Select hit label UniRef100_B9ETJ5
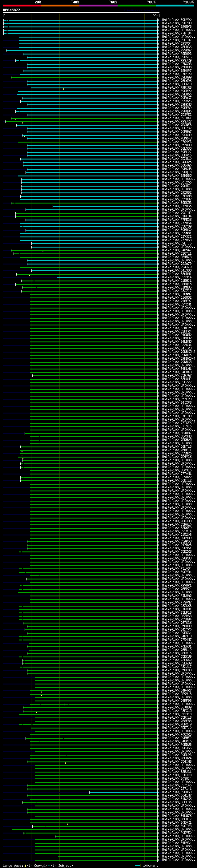This screenshot has height=868, width=197. tap(177, 243)
